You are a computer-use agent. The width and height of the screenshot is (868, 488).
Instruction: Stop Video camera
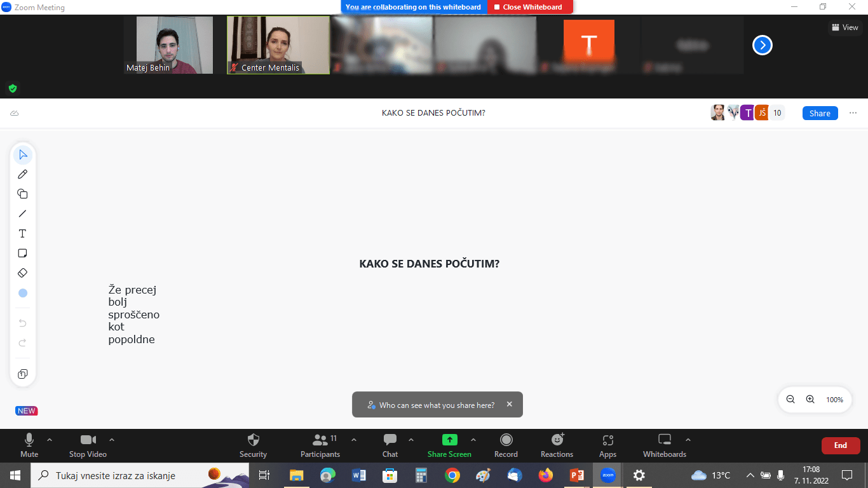88,445
